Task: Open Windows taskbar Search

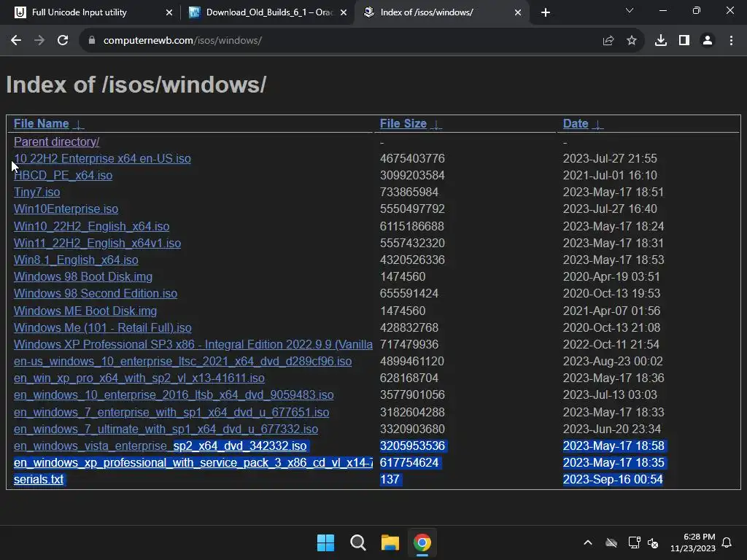Action: click(357, 542)
